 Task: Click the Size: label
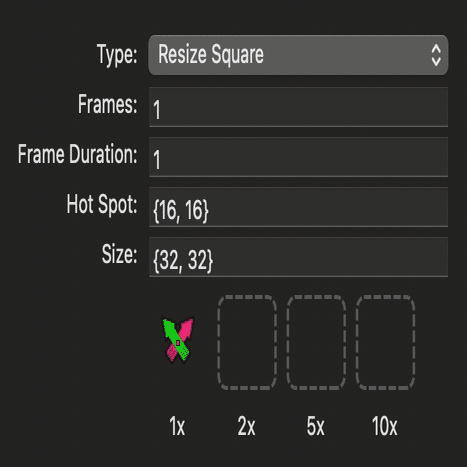point(119,254)
